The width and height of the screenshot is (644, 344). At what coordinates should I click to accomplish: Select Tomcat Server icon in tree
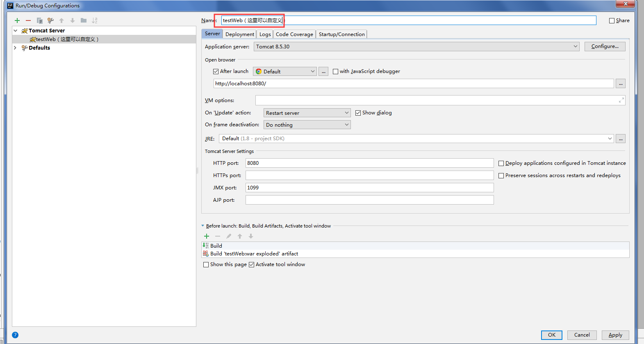(x=25, y=31)
